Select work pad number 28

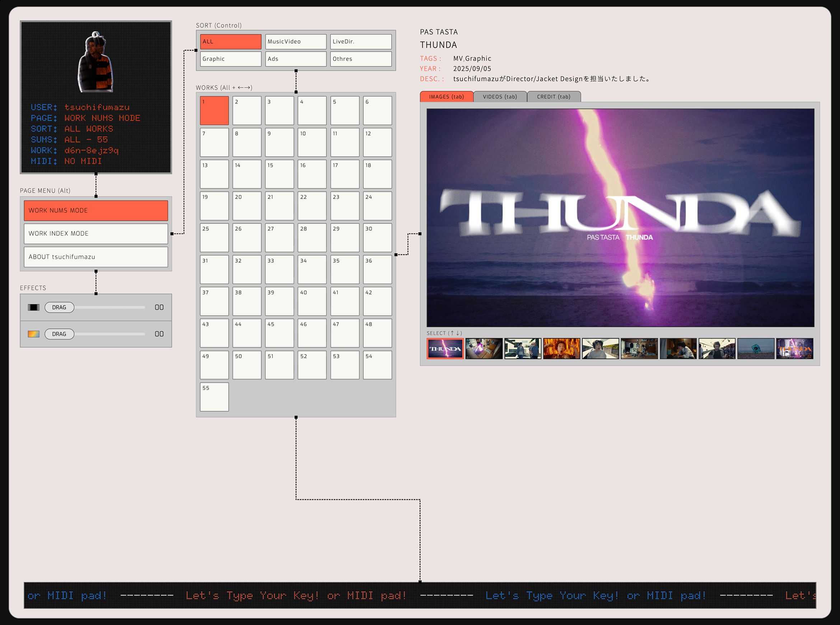point(312,237)
